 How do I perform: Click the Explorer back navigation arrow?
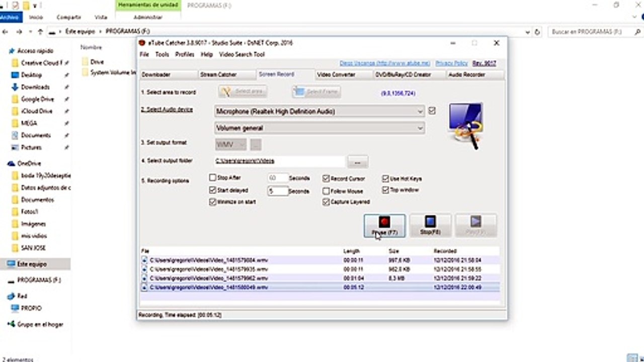[6, 32]
